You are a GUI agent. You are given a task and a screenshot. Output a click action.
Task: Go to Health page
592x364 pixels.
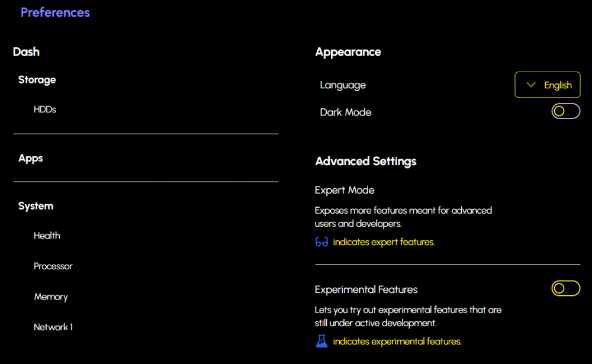click(47, 236)
